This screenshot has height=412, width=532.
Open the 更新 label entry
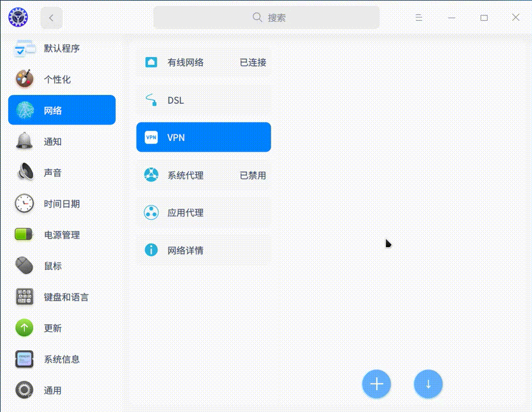53,328
